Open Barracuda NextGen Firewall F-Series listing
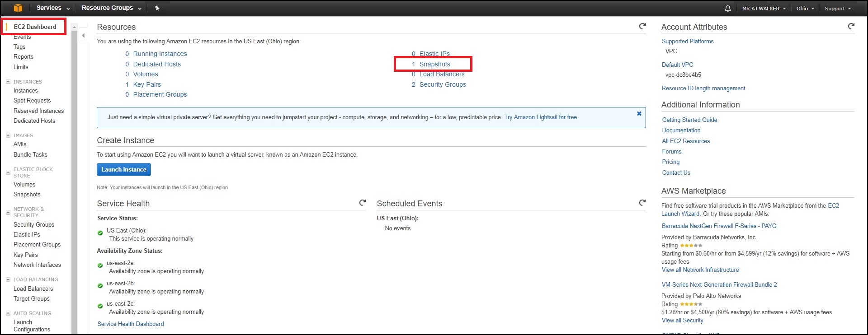This screenshot has height=335, width=868. point(719,226)
